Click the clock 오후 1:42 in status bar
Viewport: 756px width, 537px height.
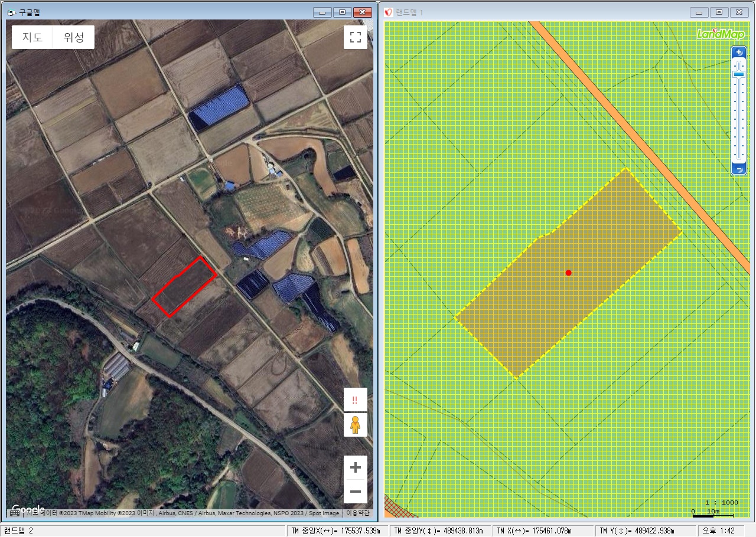pos(718,531)
